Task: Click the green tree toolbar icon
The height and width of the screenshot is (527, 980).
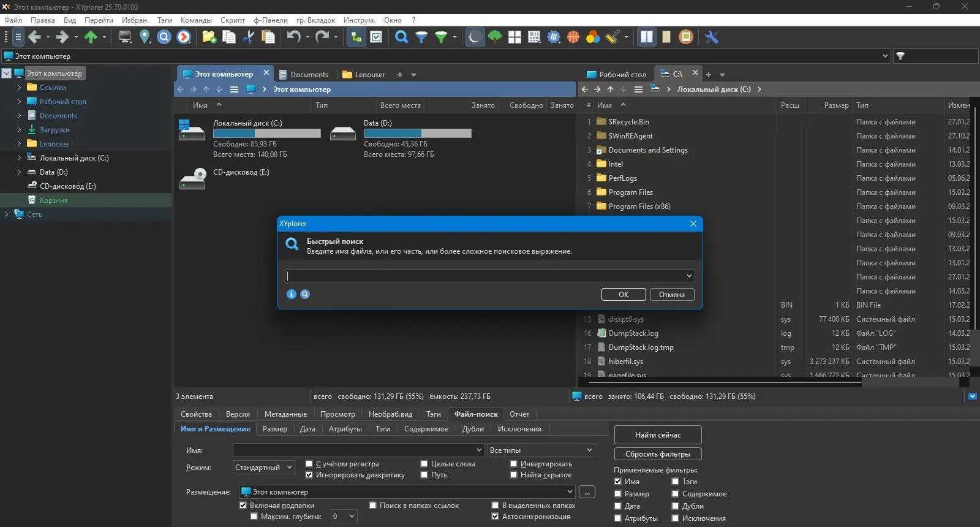Action: coord(495,37)
